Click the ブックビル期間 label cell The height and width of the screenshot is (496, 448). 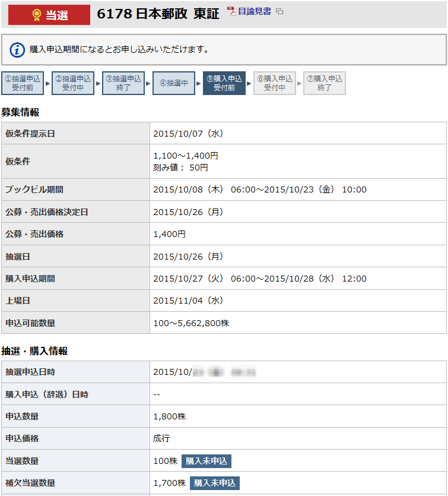point(75,189)
